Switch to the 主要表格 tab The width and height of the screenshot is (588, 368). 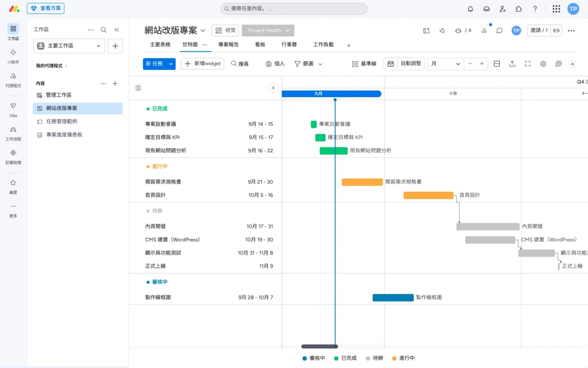[160, 45]
